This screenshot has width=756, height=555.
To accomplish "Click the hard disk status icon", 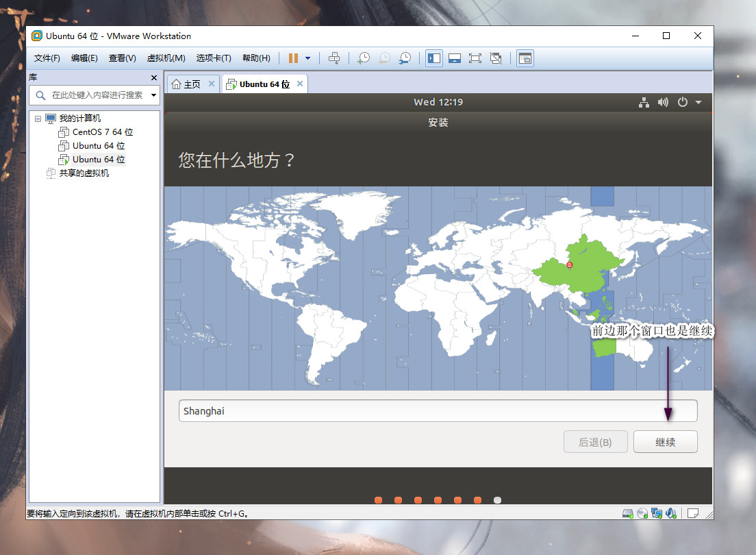I will [628, 513].
